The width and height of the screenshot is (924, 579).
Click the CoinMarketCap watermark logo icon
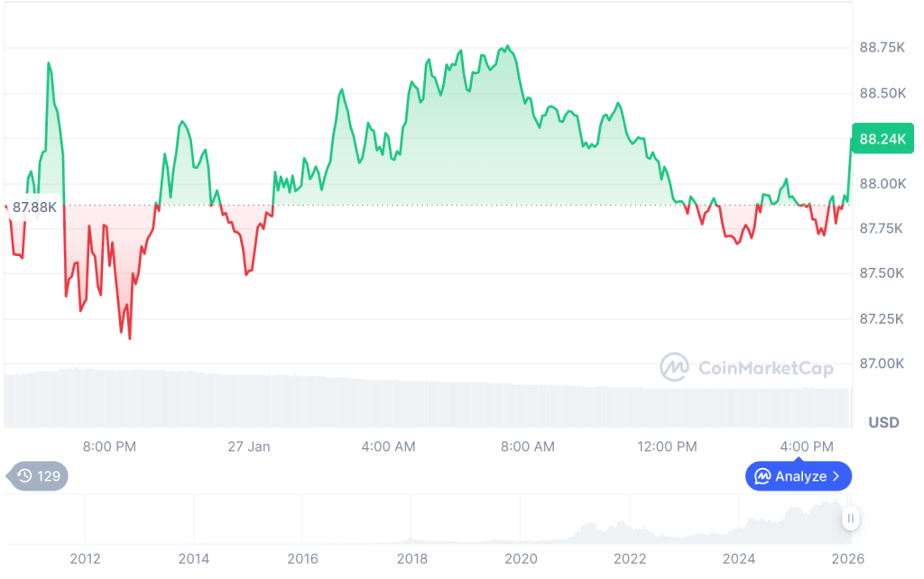coord(675,367)
